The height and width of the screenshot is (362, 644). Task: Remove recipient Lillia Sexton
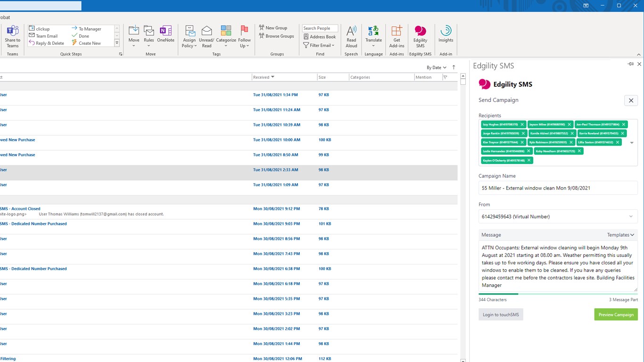point(618,142)
